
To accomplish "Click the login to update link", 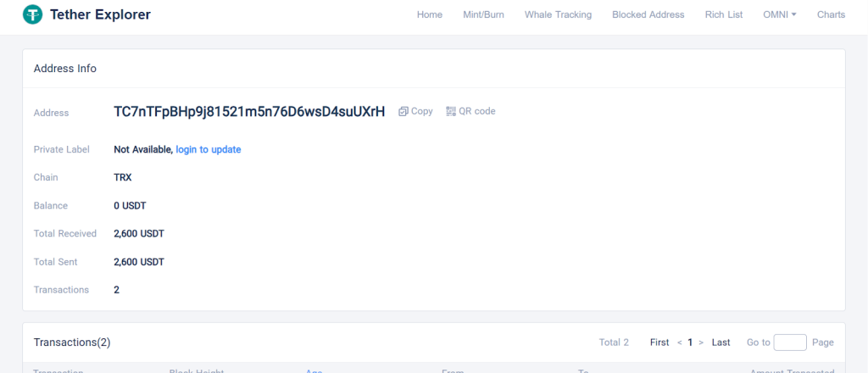I will coord(209,149).
